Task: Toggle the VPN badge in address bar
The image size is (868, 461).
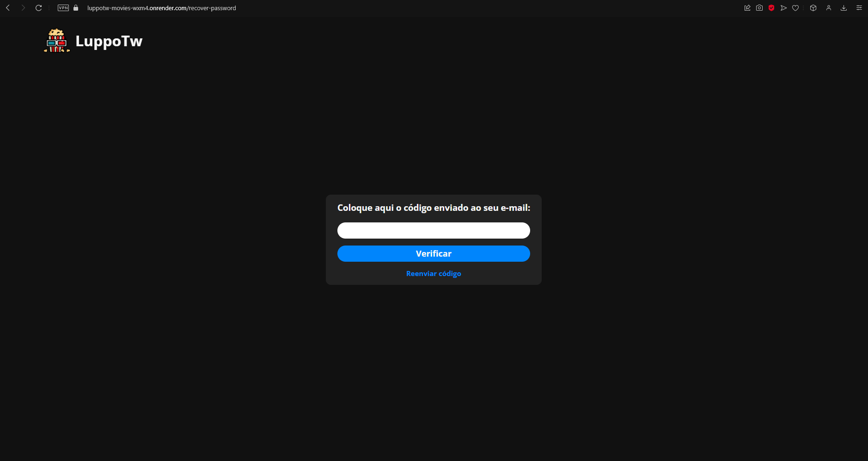Action: 63,8
